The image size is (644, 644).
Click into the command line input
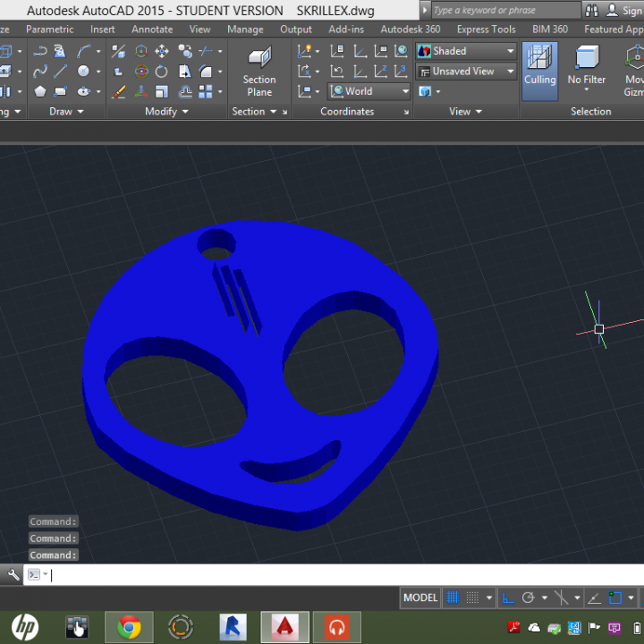268,575
